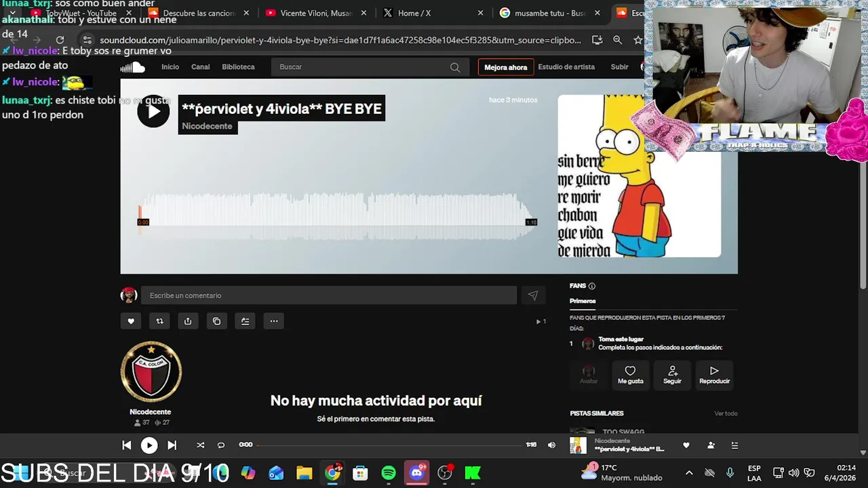Open the weather widget showing 17°C
868x488 pixels.
[623, 472]
